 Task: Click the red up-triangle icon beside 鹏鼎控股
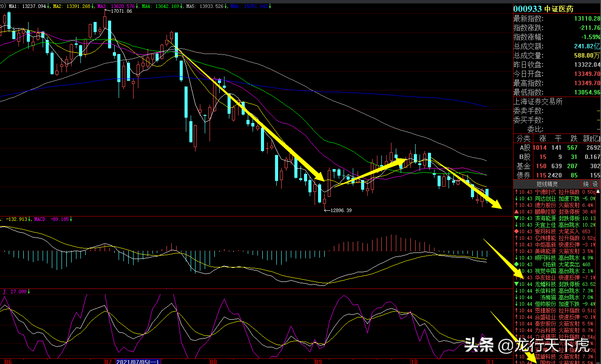pyautogui.click(x=516, y=212)
